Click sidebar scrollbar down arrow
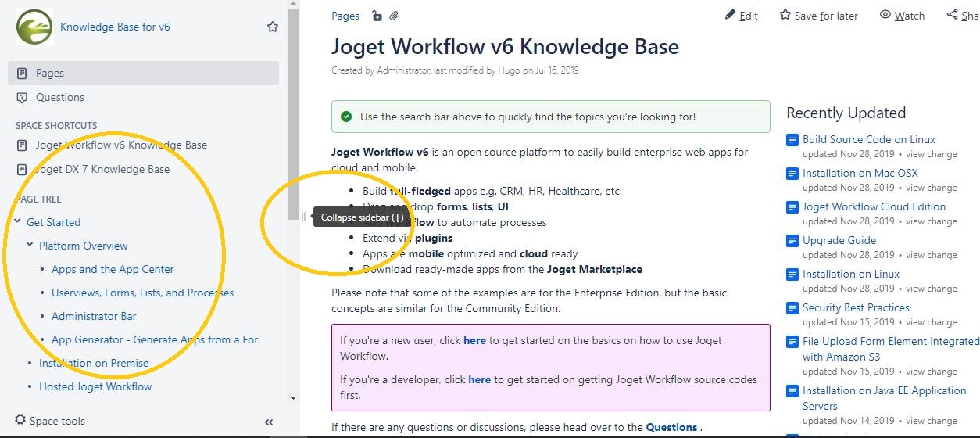Image resolution: width=980 pixels, height=438 pixels. click(294, 398)
